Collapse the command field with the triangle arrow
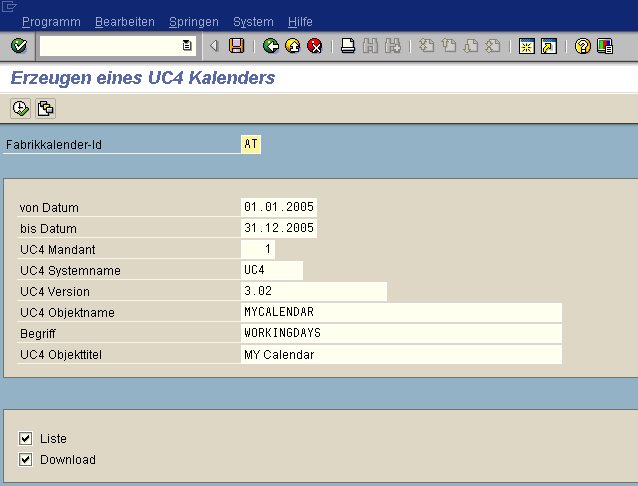 pyautogui.click(x=214, y=46)
